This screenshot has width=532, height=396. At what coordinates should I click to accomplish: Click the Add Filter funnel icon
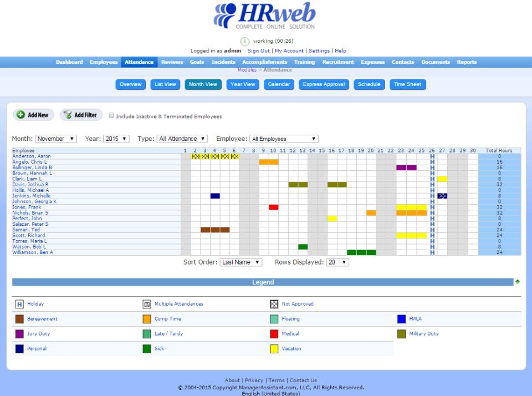tap(68, 115)
